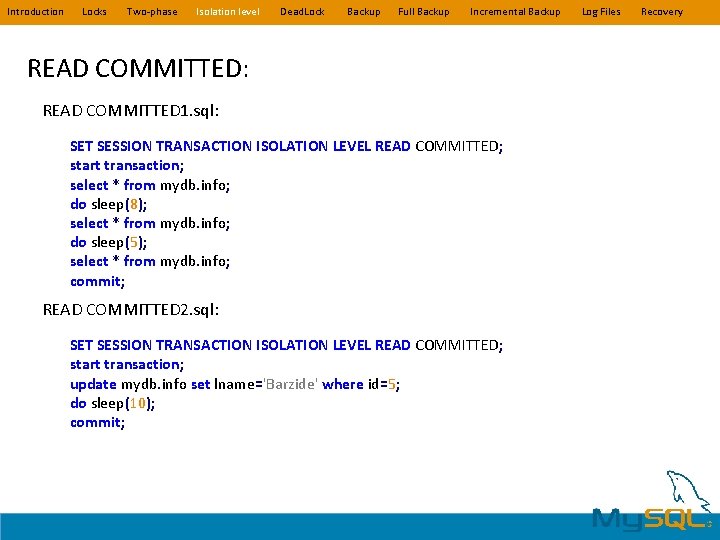This screenshot has height=540, width=720.
Task: Click SET SESSION line under READ COMMITTED1.sql
Action: pos(287,146)
